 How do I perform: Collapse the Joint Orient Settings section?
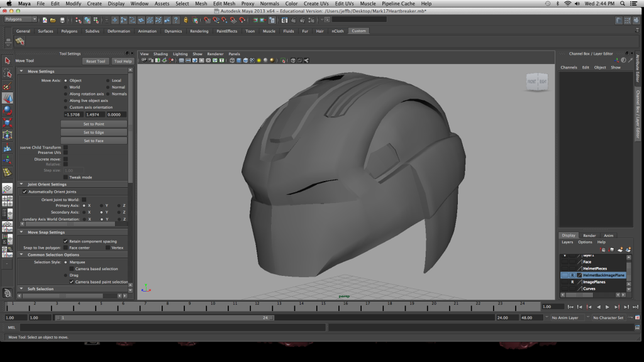pyautogui.click(x=21, y=184)
